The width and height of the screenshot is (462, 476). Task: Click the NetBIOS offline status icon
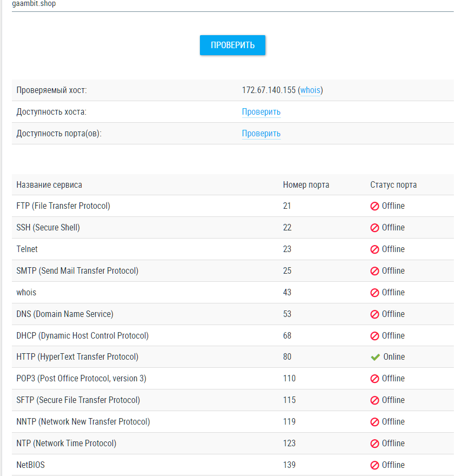[374, 465]
